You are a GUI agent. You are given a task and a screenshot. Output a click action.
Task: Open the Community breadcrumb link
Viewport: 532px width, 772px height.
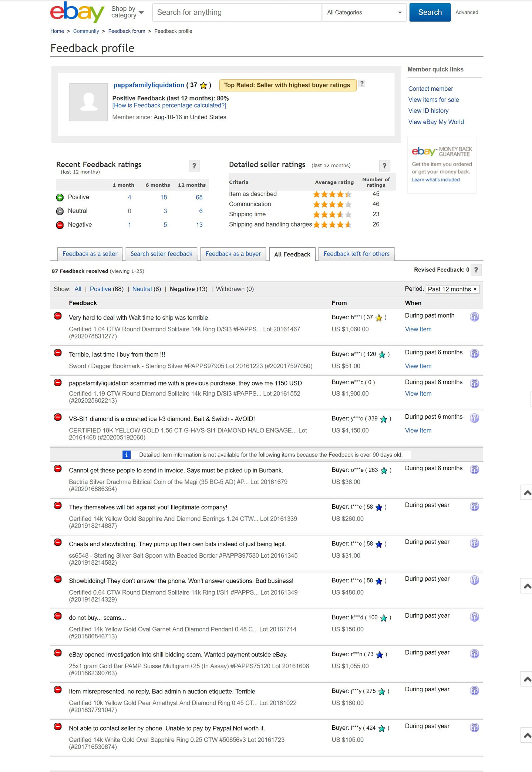tap(86, 31)
